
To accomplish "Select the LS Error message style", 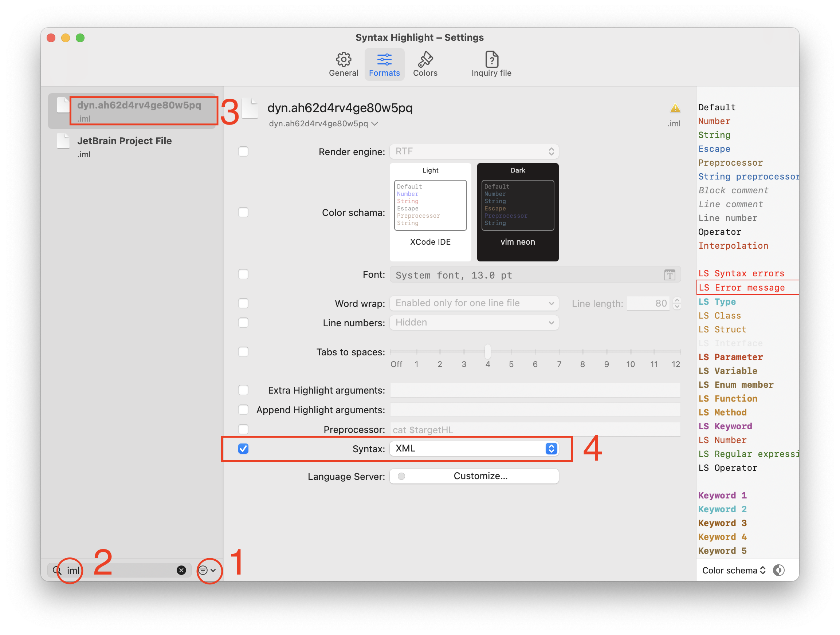I will click(747, 287).
